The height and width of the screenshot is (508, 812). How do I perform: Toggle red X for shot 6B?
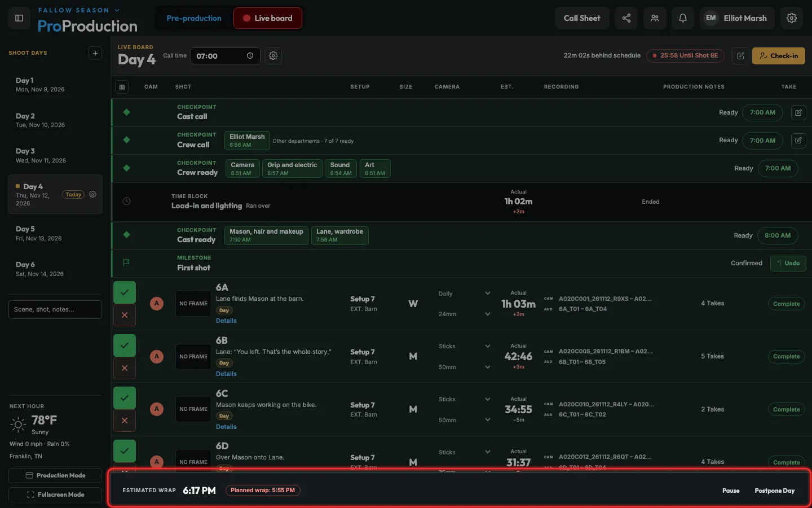click(125, 368)
